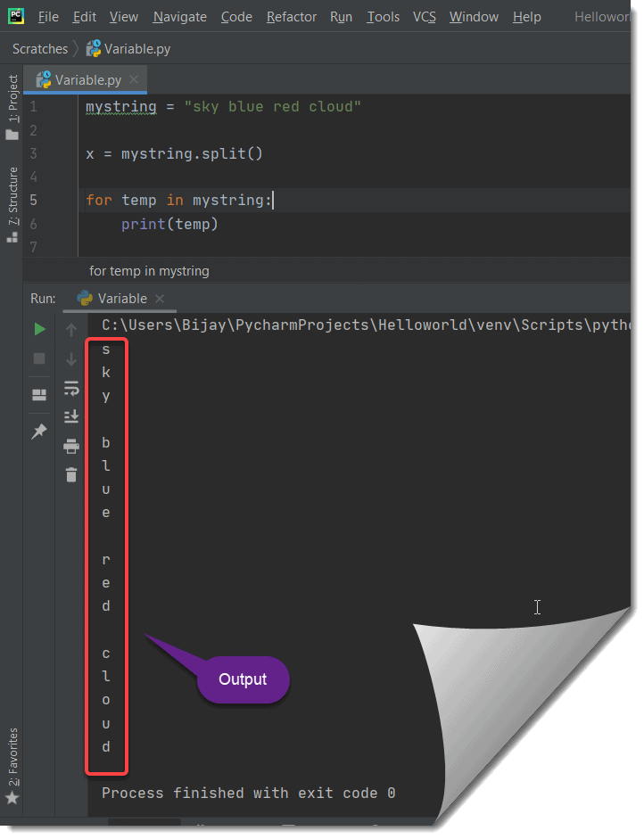Enable scroll to end in console
This screenshot has width=644, height=839.
click(x=71, y=416)
